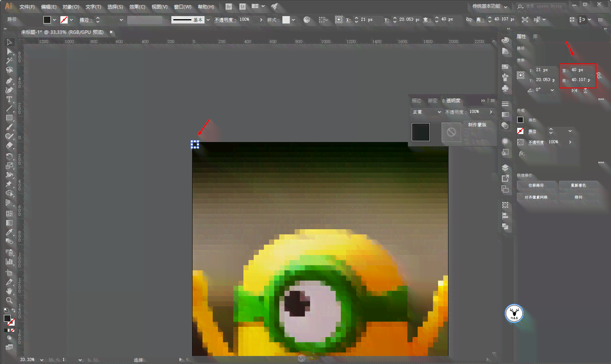Viewport: 611px width, 364px height.
Task: Open the fill color dropdown in control bar
Action: pos(54,20)
